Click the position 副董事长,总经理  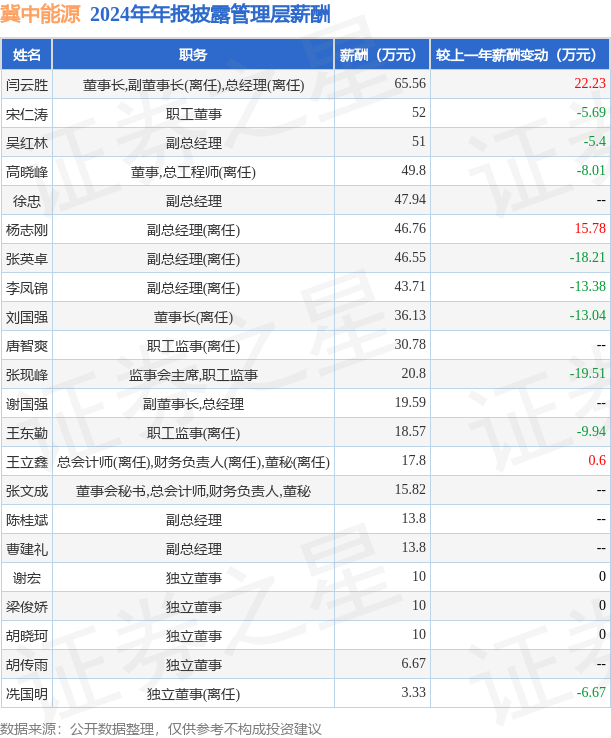coord(193,404)
